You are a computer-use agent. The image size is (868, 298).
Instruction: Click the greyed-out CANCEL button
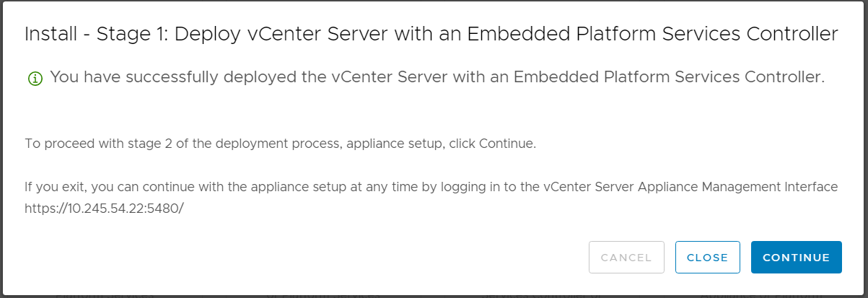click(626, 258)
